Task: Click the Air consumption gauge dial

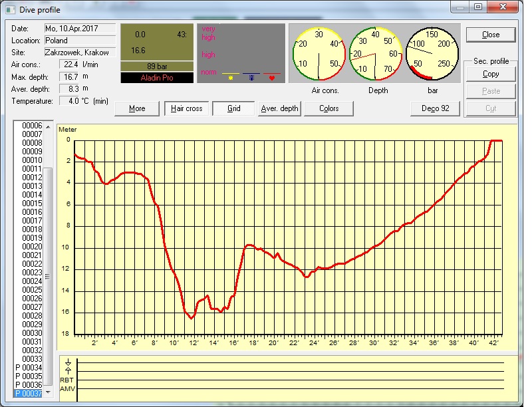Action: 319,54
